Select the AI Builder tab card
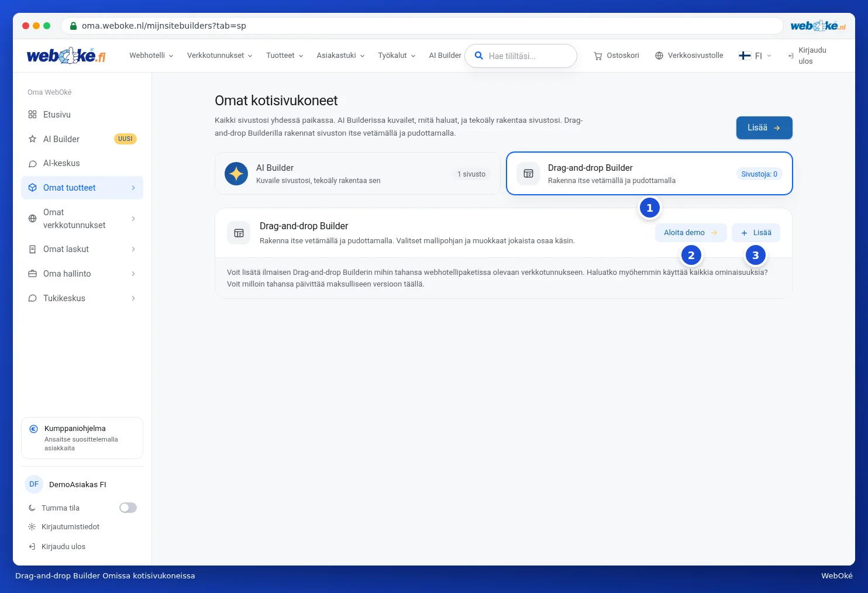This screenshot has width=868, height=593. point(357,174)
